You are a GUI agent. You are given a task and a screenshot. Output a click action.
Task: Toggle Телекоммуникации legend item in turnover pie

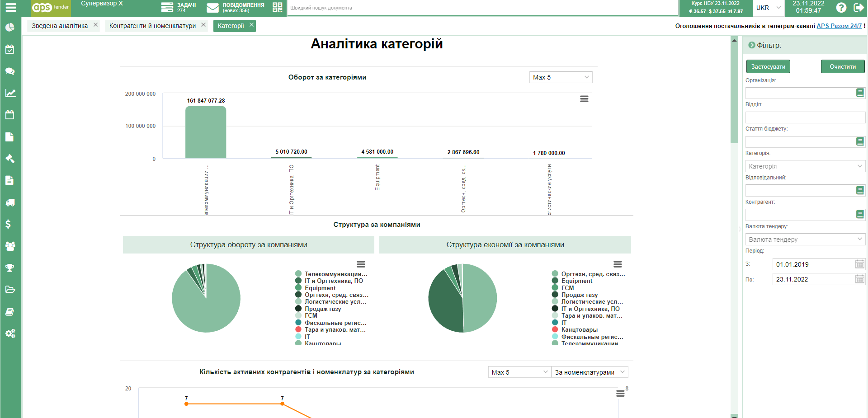tap(331, 274)
